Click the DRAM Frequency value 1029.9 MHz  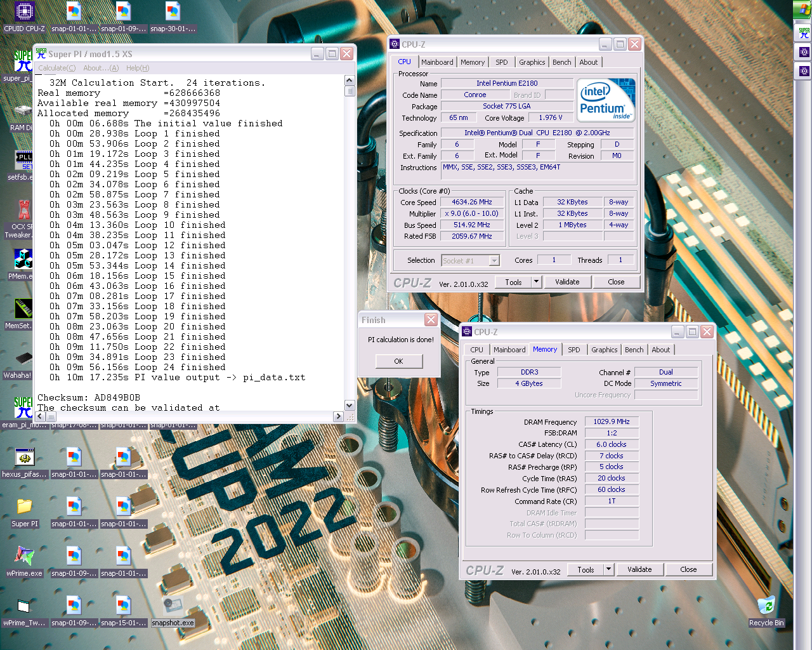pyautogui.click(x=612, y=421)
